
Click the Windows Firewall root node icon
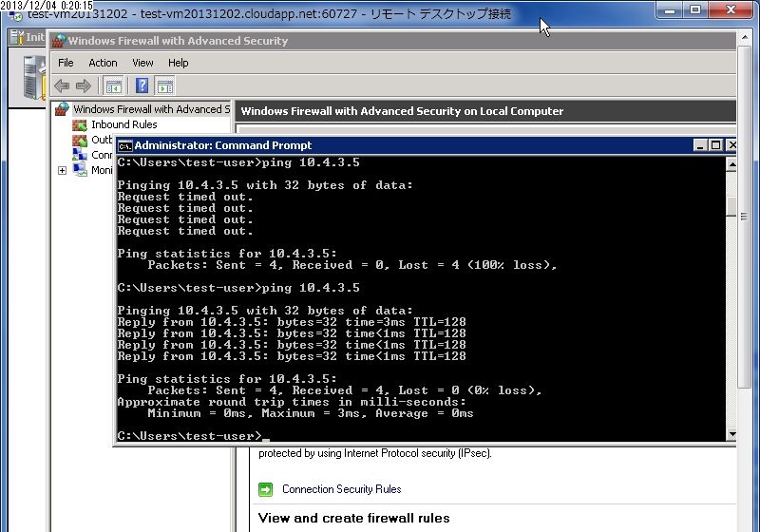pos(62,109)
